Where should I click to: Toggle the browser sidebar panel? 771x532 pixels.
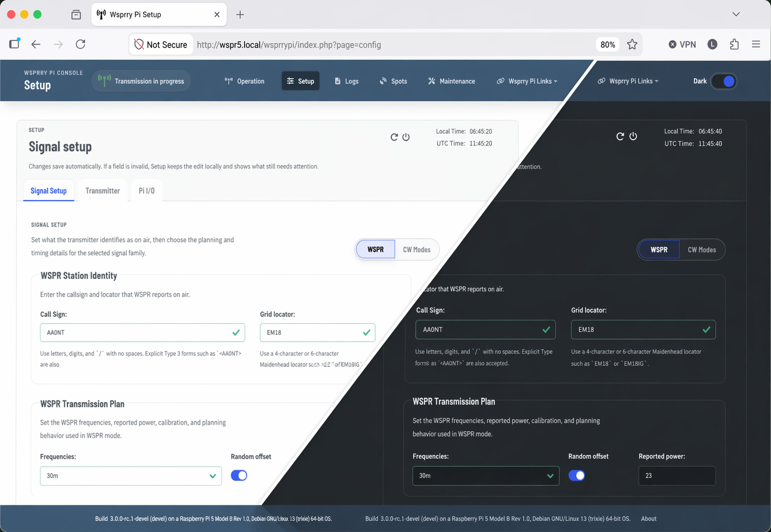tap(14, 44)
